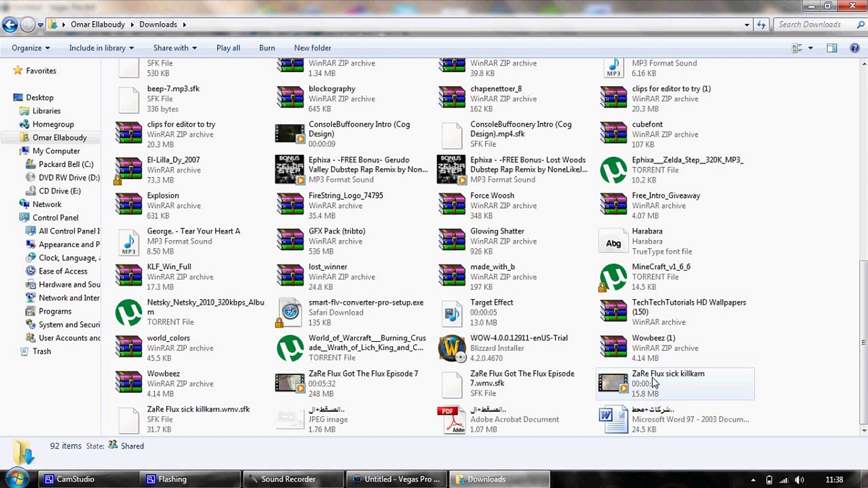Expand arrow after Downloads in address bar

(184, 24)
